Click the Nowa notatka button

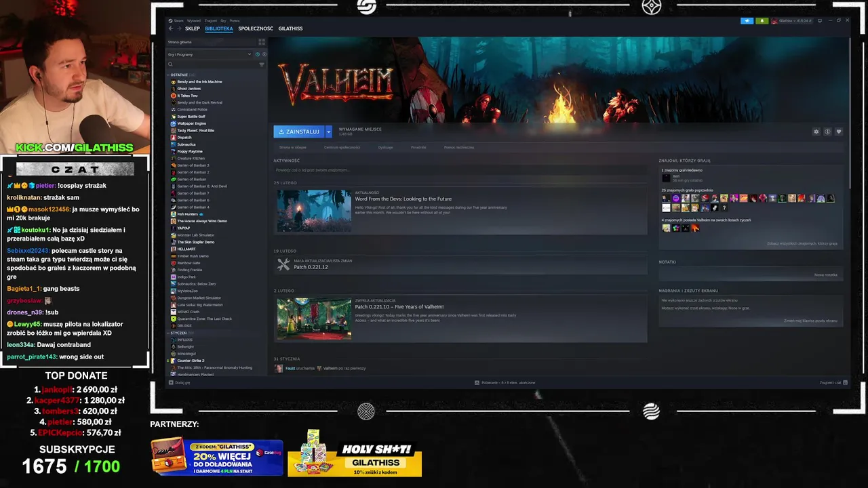click(826, 274)
